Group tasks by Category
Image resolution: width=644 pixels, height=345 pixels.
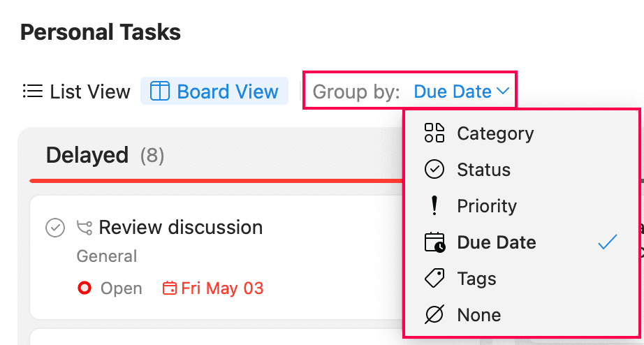[495, 133]
